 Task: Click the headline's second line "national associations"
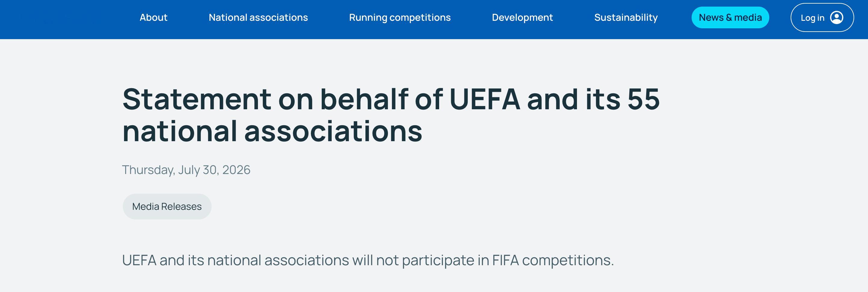272,132
